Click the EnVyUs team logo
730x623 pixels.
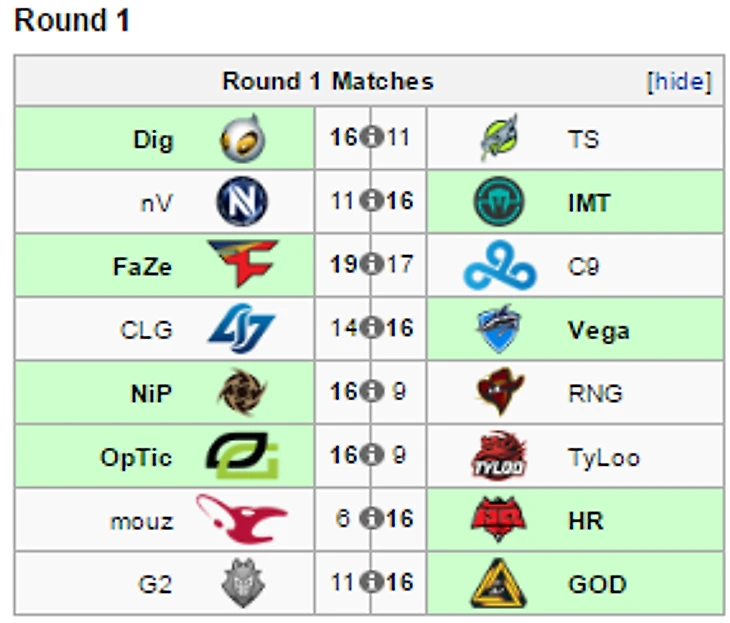(242, 201)
